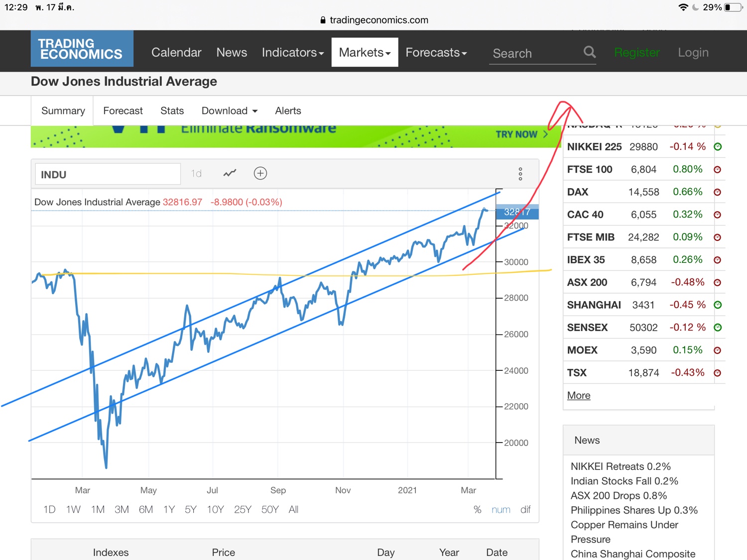Open chart options three-dot menu
747x560 pixels.
pyautogui.click(x=520, y=174)
